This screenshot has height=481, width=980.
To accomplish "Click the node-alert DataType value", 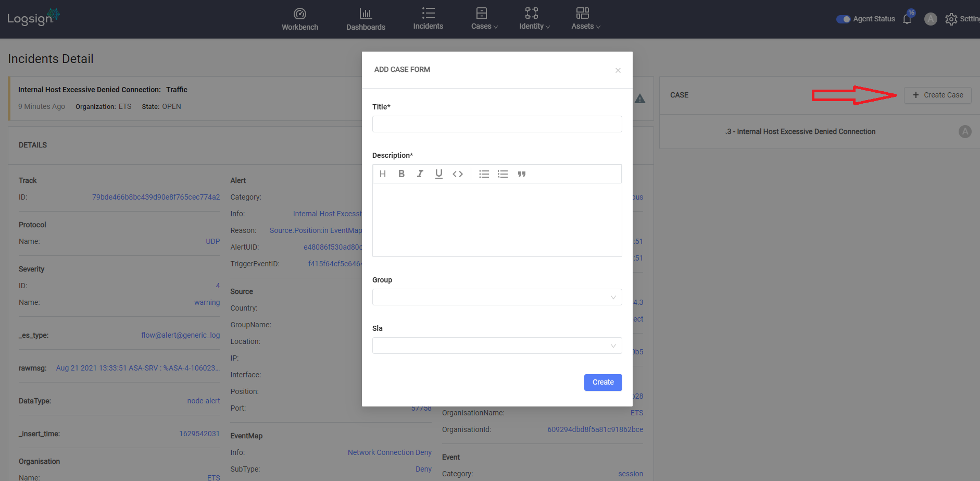I will coord(203,401).
